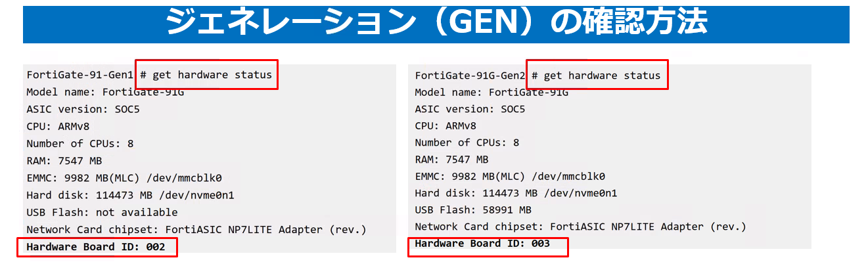Click Network Card chipset line in Gen2 panel
The width and height of the screenshot is (868, 264).
coord(580,227)
